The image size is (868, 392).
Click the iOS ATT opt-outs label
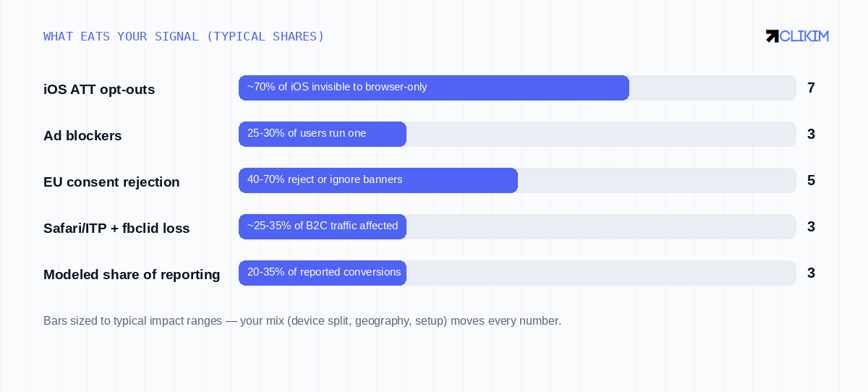click(99, 90)
